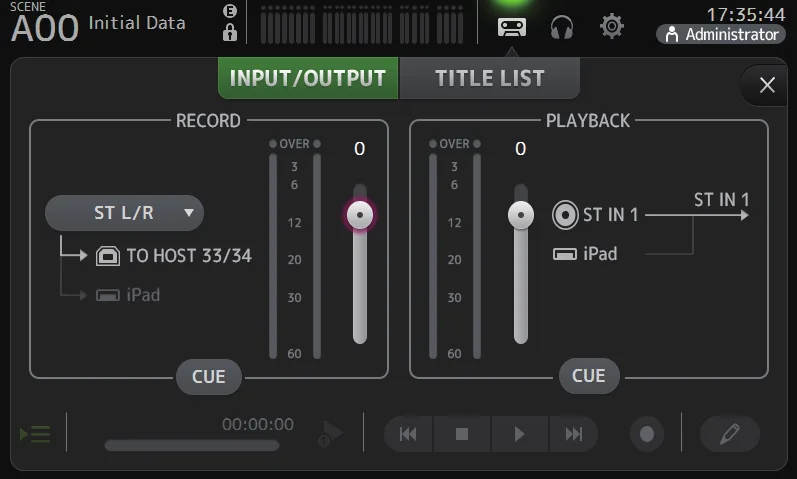The height and width of the screenshot is (479, 797).
Task: Click the PLAYBACK level fader knob
Action: tap(520, 215)
